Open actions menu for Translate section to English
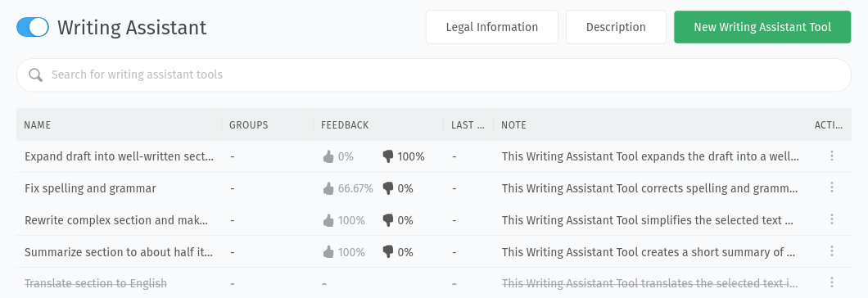This screenshot has width=868, height=298. [x=831, y=283]
